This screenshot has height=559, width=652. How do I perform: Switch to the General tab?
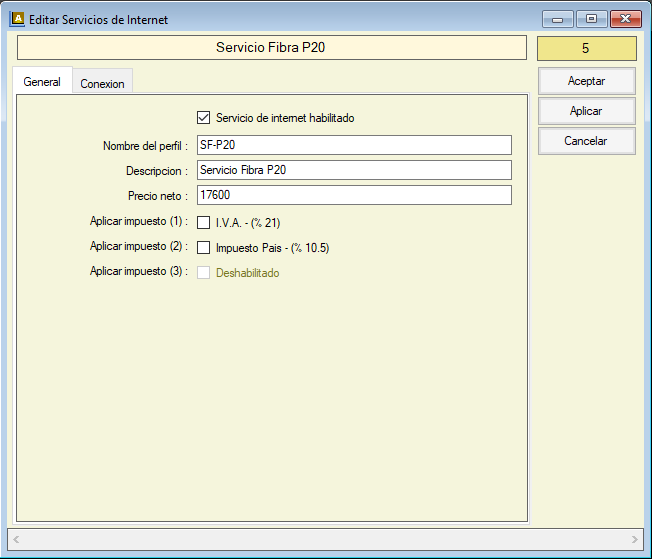click(42, 82)
